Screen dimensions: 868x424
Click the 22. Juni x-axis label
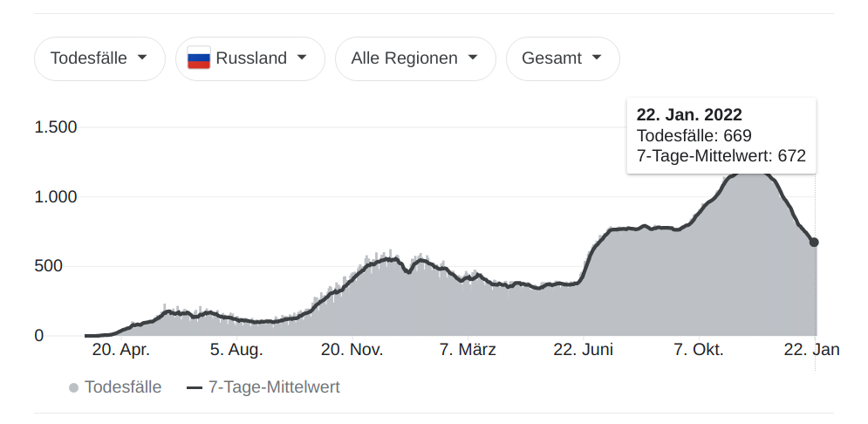coord(584,350)
